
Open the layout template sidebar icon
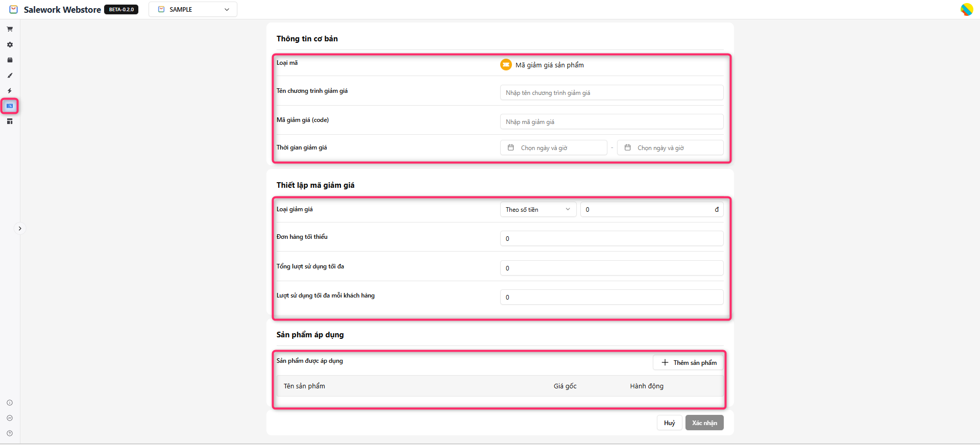[x=10, y=121]
